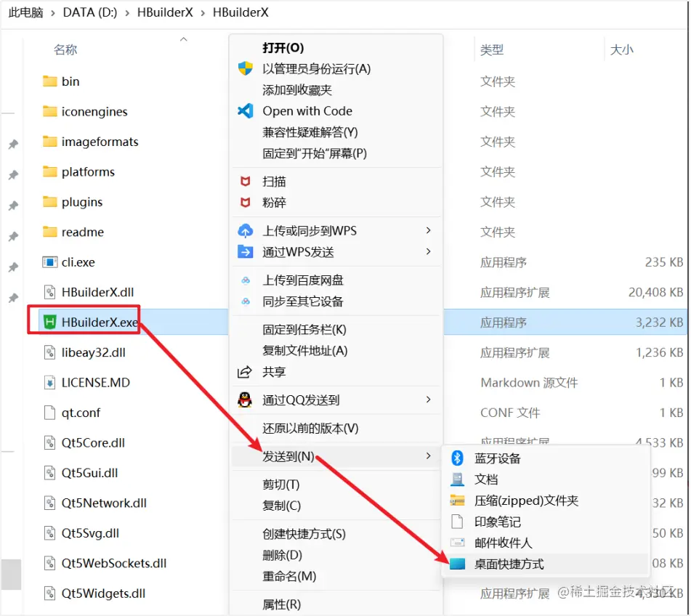The height and width of the screenshot is (616, 691).
Task: Click 此电脑 in the address breadcrumb
Action: click(x=26, y=13)
